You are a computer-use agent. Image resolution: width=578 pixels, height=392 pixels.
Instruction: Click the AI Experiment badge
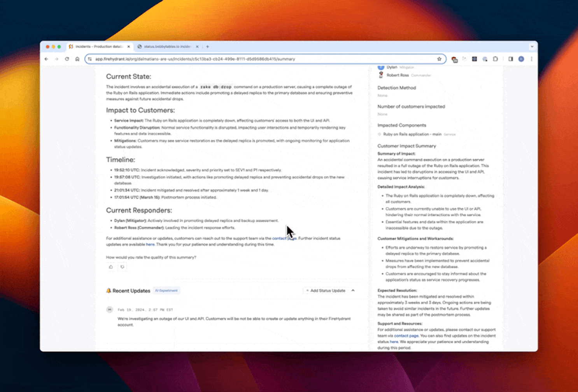[x=166, y=290]
